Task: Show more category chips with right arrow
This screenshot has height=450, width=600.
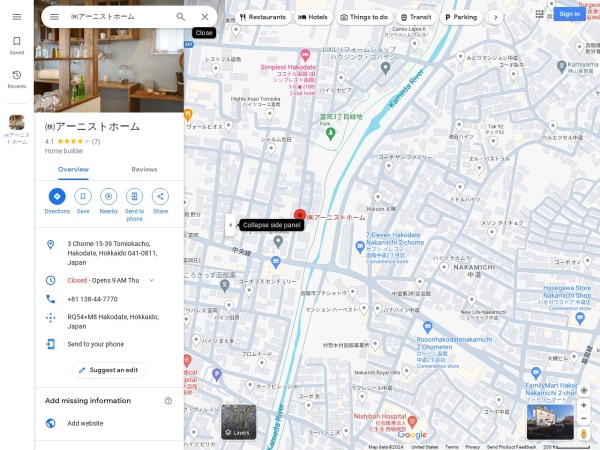Action: pos(496,17)
